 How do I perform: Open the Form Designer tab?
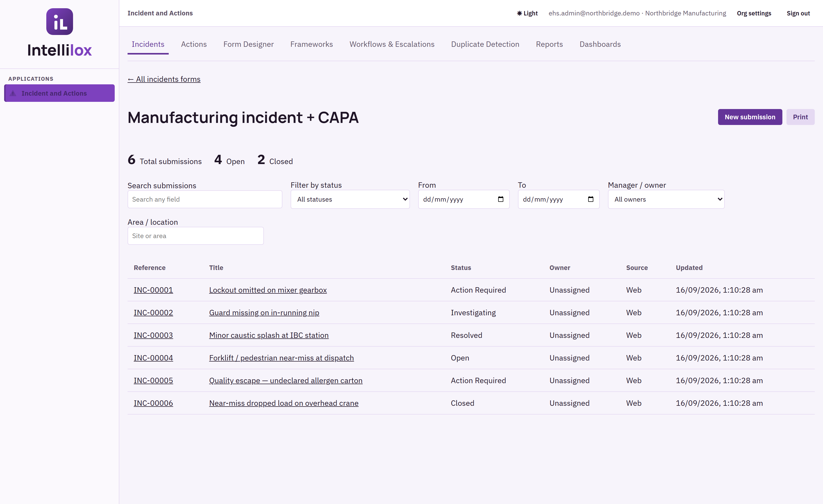point(248,44)
